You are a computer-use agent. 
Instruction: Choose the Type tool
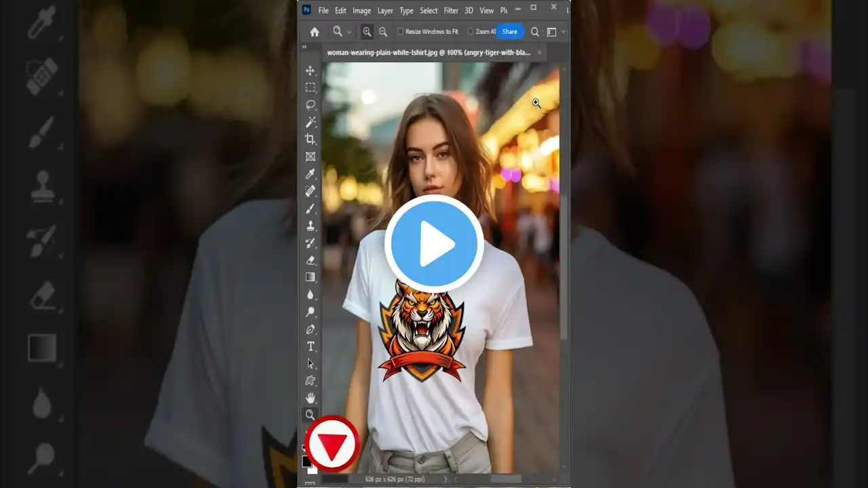311,346
